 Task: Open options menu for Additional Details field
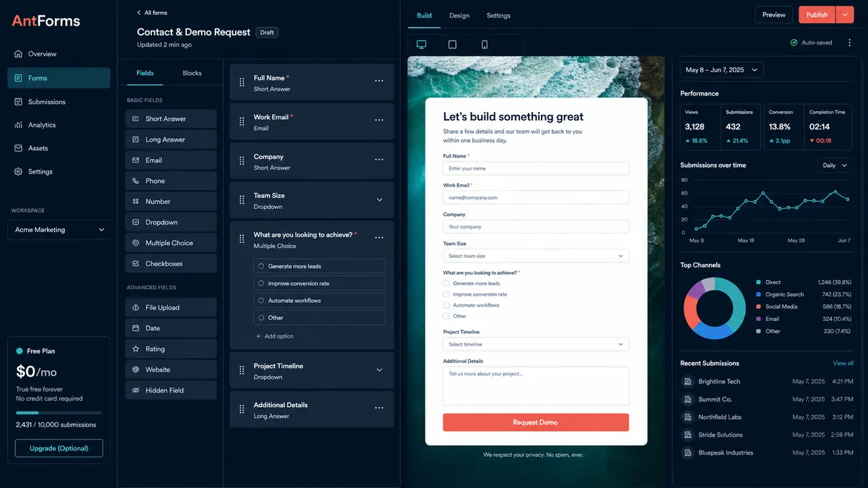[x=379, y=408]
